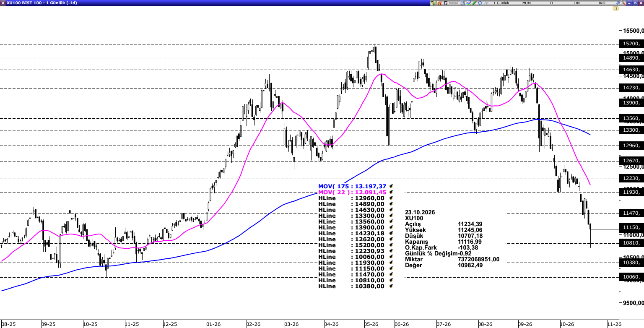Click the Yüksek value 11245,06
The height and width of the screenshot is (328, 644).
tap(470, 230)
